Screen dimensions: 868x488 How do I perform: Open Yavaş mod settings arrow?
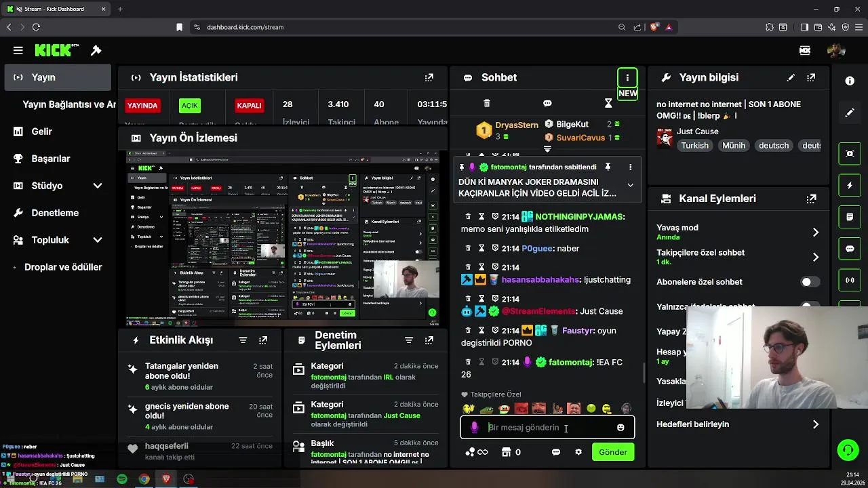815,232
